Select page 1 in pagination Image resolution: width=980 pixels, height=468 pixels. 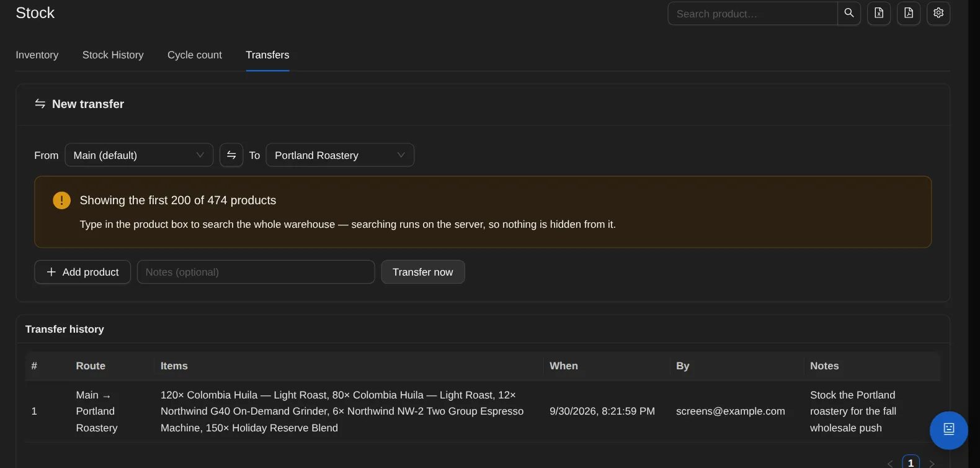[911, 462]
